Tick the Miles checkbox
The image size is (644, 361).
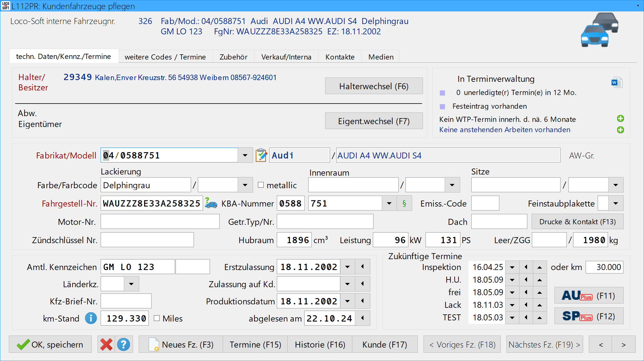[157, 318]
